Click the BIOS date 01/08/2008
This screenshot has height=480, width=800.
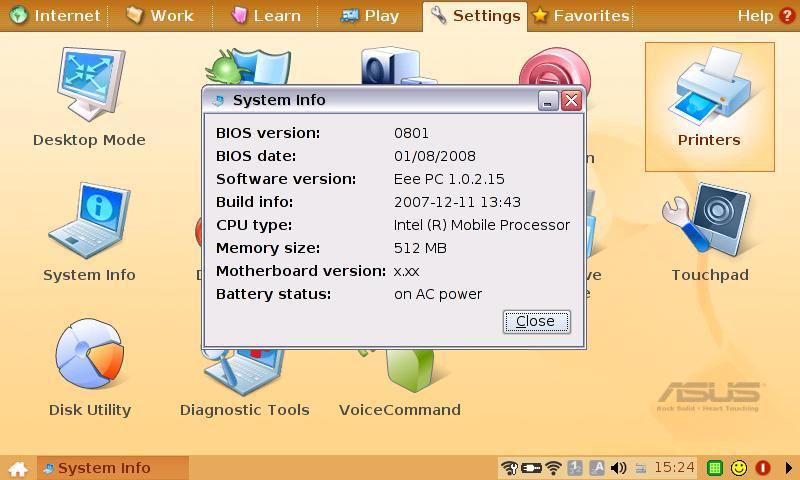click(435, 156)
